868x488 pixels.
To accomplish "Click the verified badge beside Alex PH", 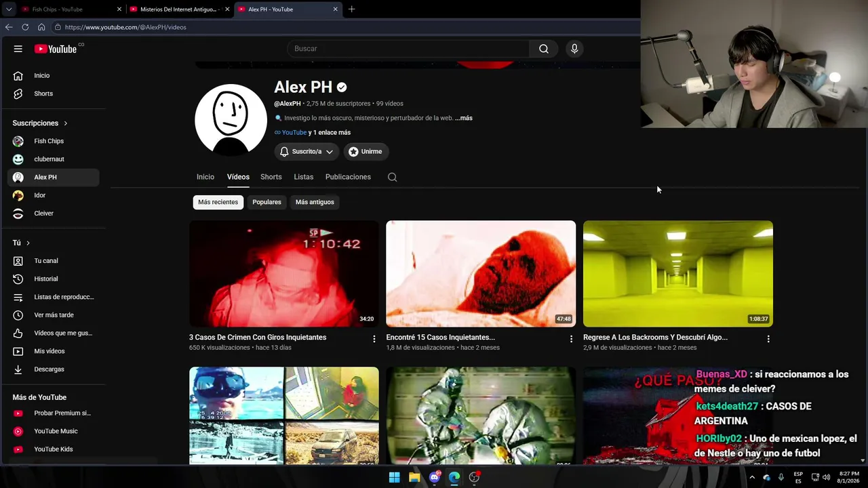I will tap(342, 87).
